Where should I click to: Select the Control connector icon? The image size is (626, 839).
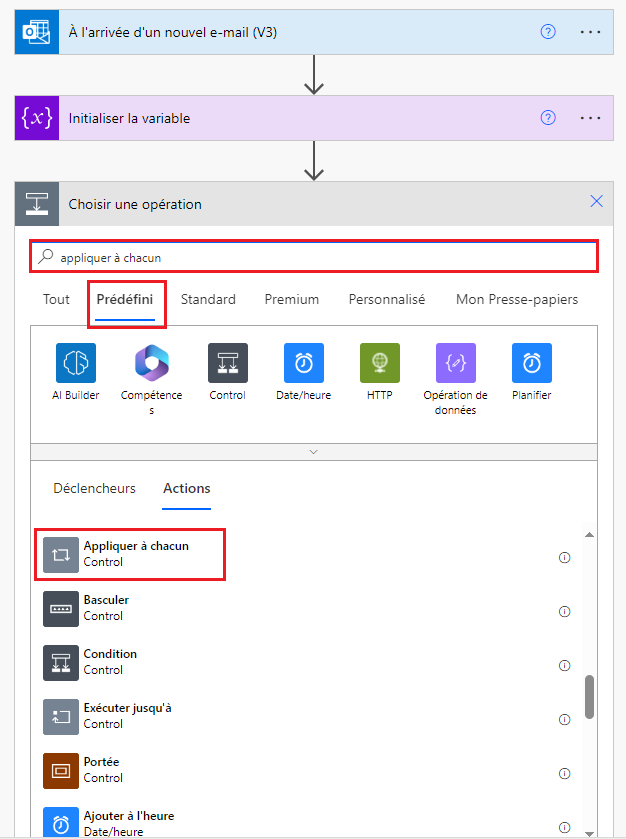tap(228, 363)
